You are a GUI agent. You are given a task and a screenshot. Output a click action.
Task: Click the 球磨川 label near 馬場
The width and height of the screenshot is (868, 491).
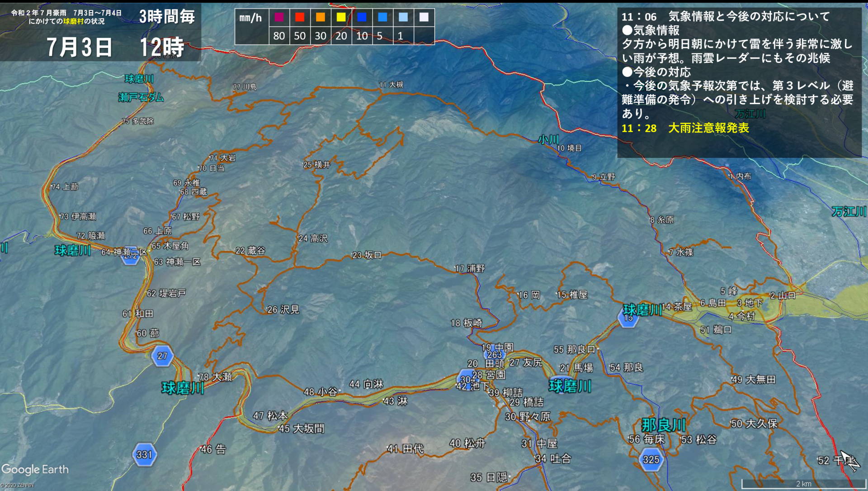[x=570, y=386]
